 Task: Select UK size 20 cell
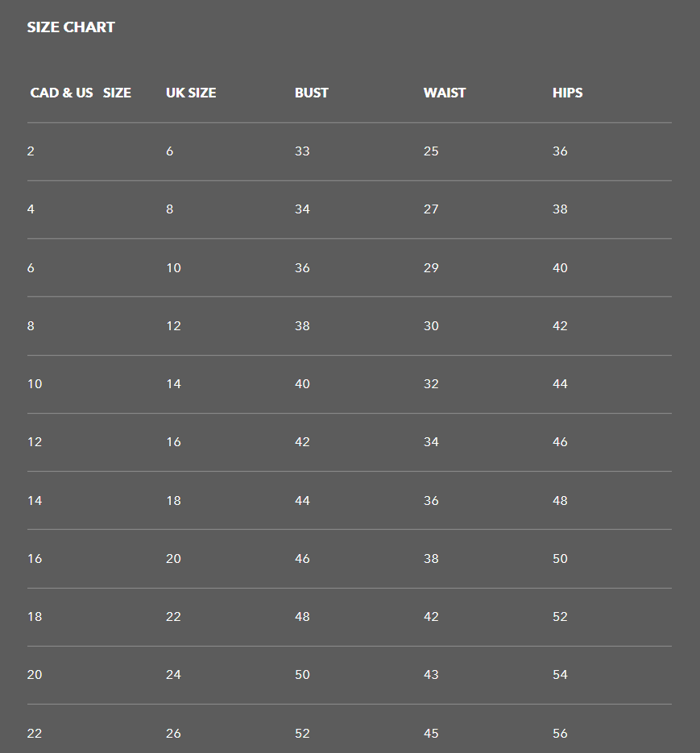(x=173, y=559)
